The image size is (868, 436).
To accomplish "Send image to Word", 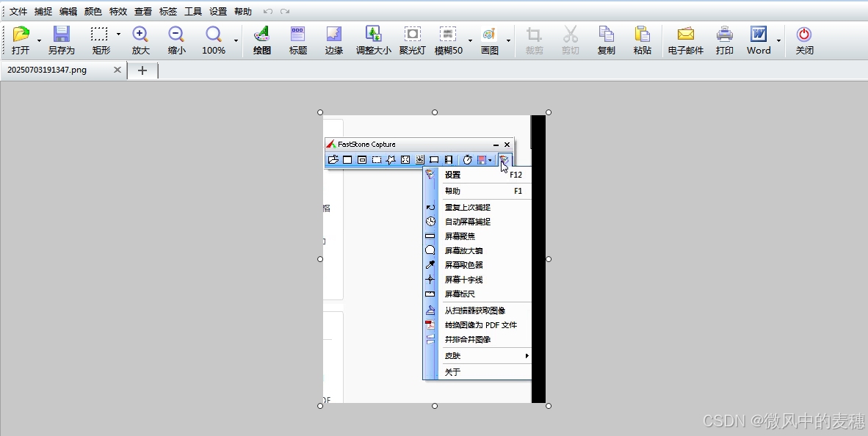I will 759,40.
